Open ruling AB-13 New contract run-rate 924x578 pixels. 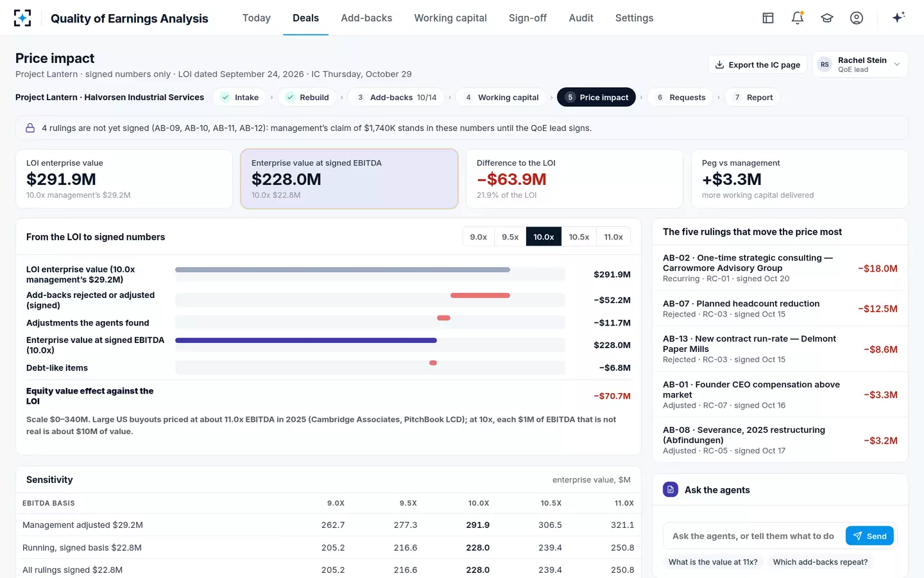click(x=780, y=349)
